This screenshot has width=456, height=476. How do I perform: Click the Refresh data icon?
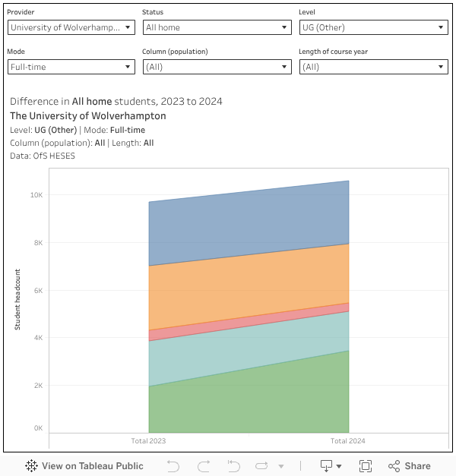[x=262, y=466]
